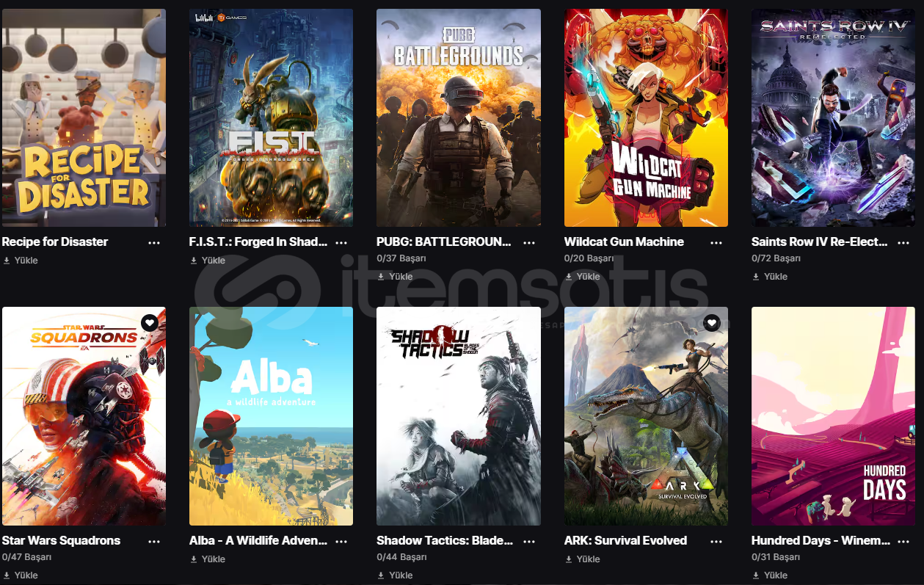The width and height of the screenshot is (924, 585).
Task: Click Yükle under Recipe for Disaster
Action: click(21, 261)
